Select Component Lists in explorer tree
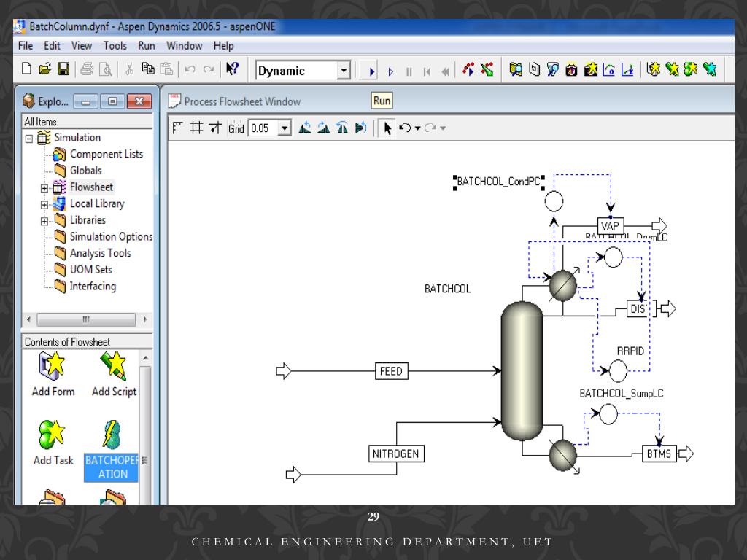Screen dimensions: 747x560 (107, 155)
